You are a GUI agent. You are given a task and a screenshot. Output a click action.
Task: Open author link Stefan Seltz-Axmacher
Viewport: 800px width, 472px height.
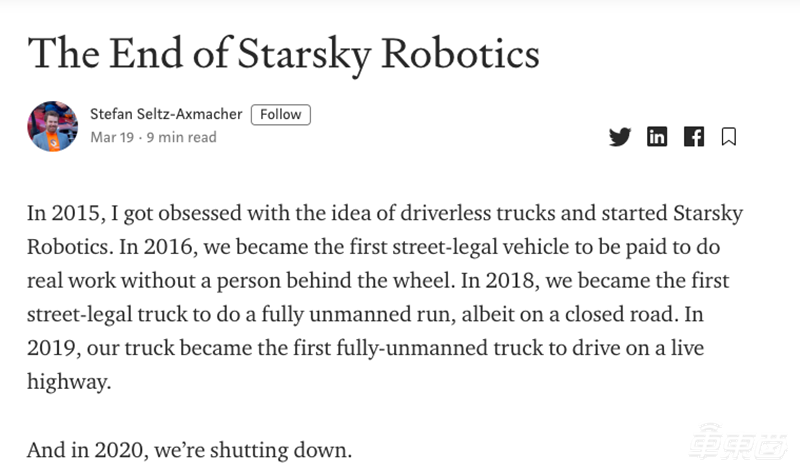pyautogui.click(x=166, y=114)
